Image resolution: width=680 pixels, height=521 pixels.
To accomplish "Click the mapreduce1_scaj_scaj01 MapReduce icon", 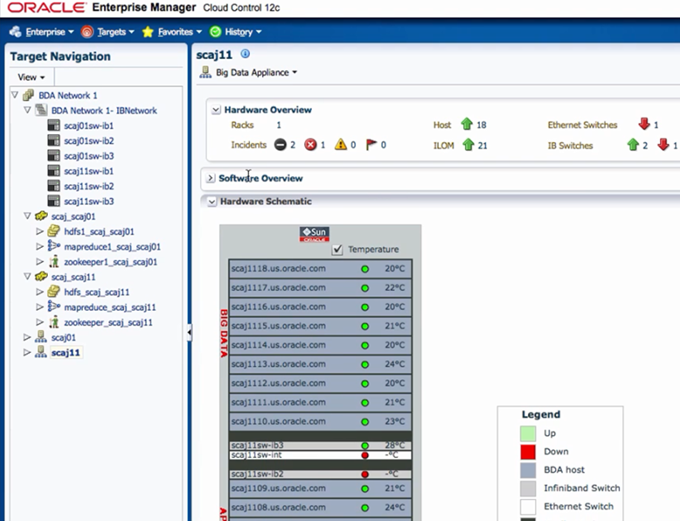I will pos(54,246).
